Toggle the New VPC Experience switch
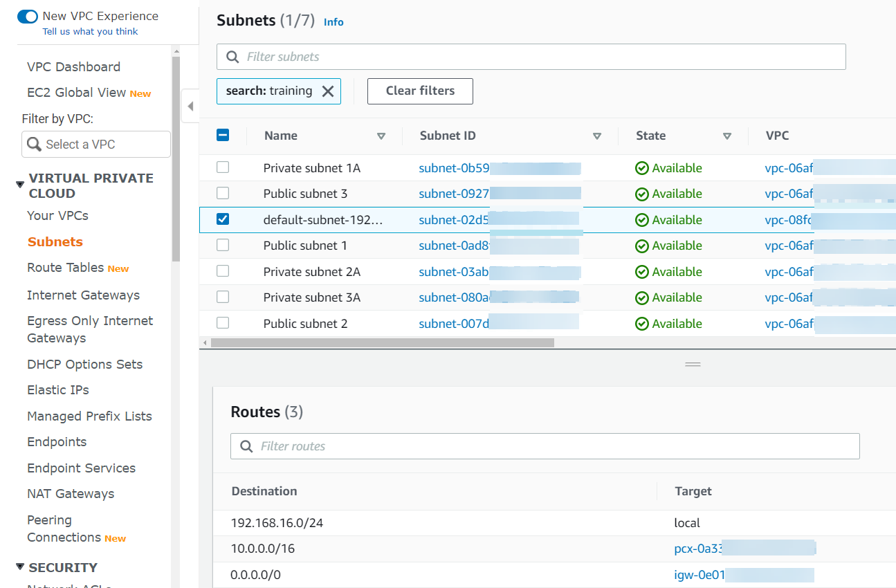This screenshot has width=896, height=588. pyautogui.click(x=28, y=17)
